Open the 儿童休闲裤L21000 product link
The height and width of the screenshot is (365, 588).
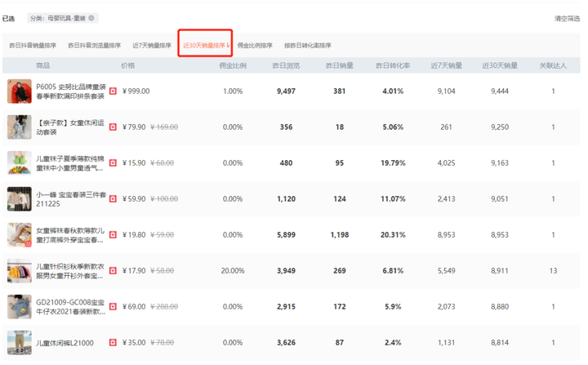tap(65, 343)
